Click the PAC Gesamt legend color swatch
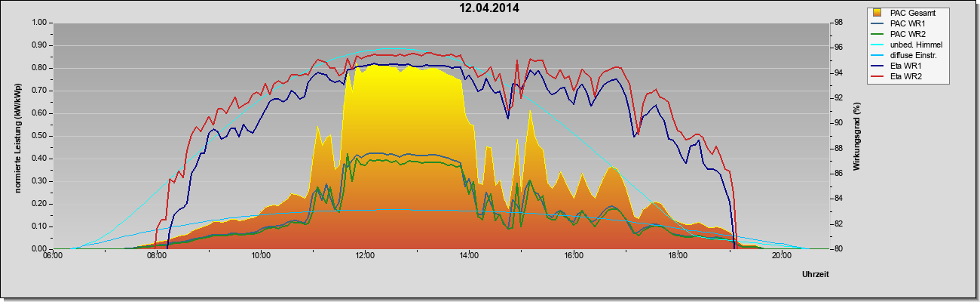The height and width of the screenshot is (302, 980). (x=878, y=13)
